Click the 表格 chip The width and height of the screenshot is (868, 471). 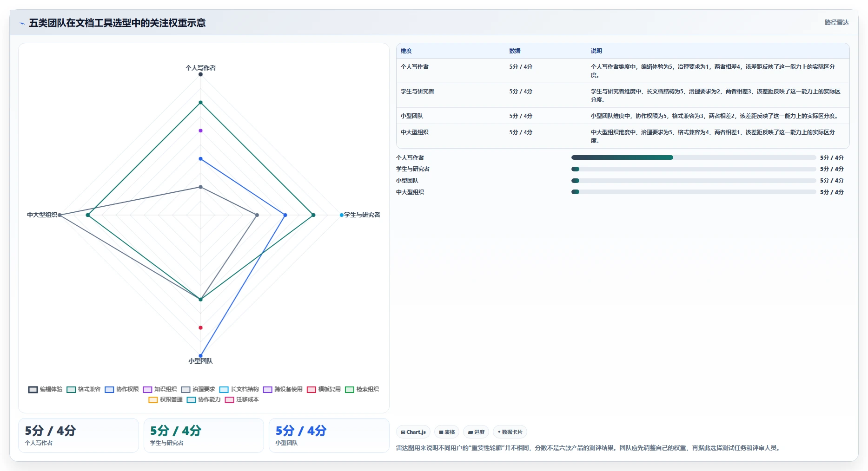[447, 432]
